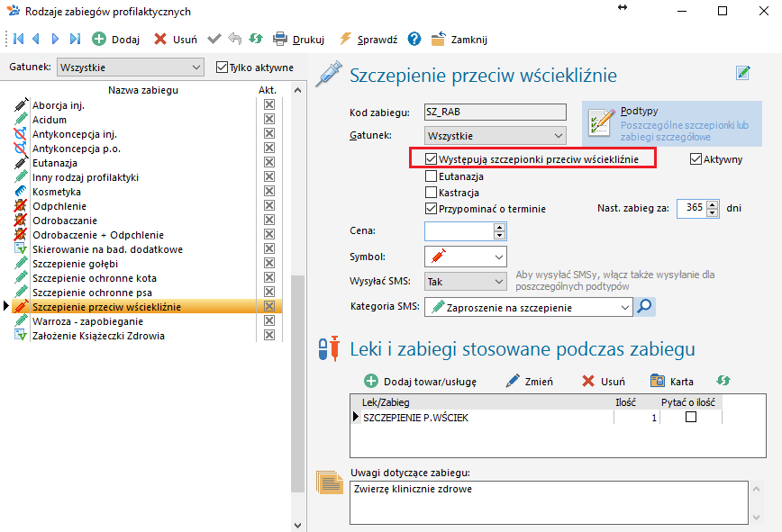Screen dimensions: 782x532
Task: Open Podtypy subtypes panel
Action: (672, 123)
